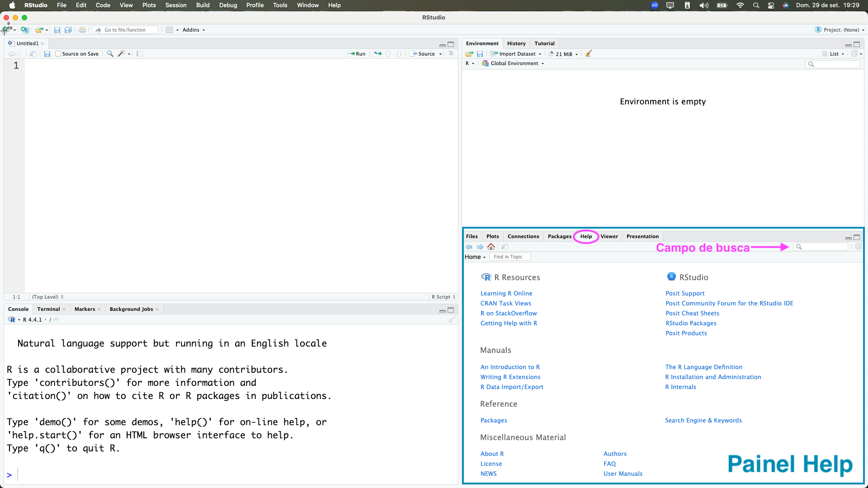Go forward in Help pane
Screen dimensions: 868x488
(x=480, y=247)
